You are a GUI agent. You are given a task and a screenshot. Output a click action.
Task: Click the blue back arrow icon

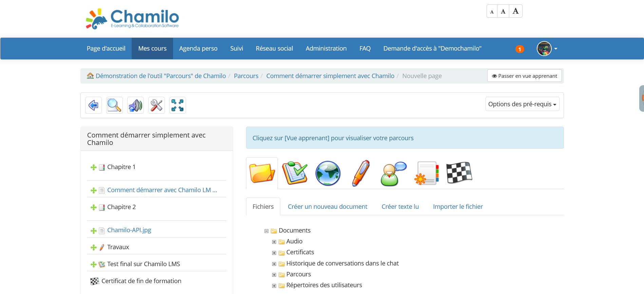93,105
